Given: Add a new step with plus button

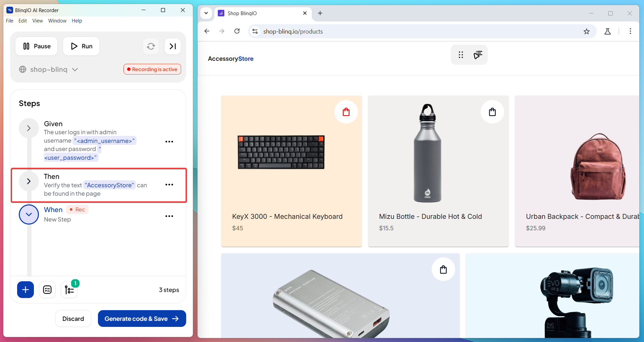Looking at the screenshot, I should point(25,290).
